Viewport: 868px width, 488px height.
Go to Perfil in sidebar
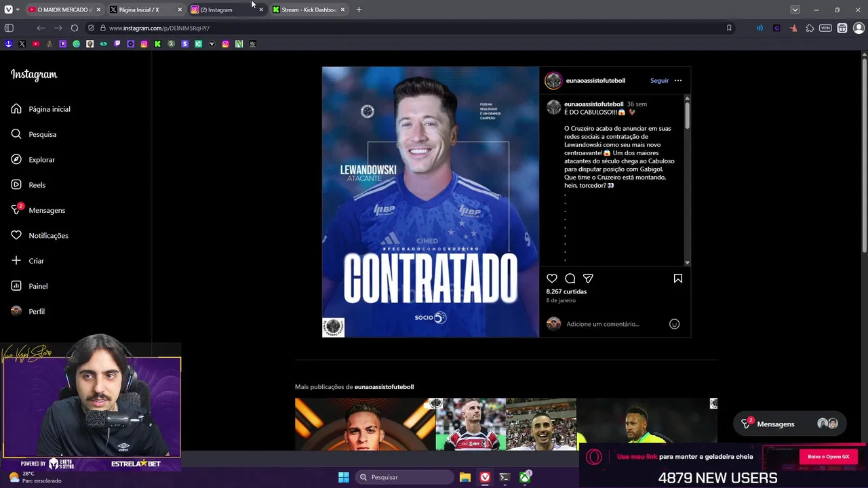click(28, 311)
